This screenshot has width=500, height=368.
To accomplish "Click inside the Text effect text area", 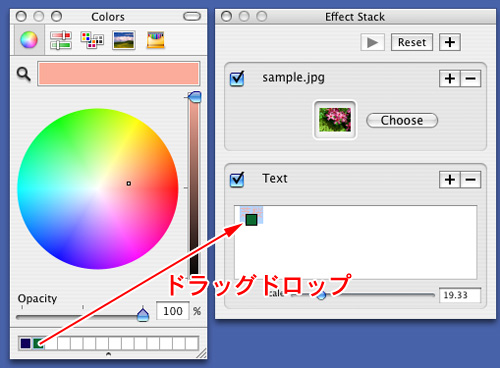I will pyautogui.click(x=355, y=242).
